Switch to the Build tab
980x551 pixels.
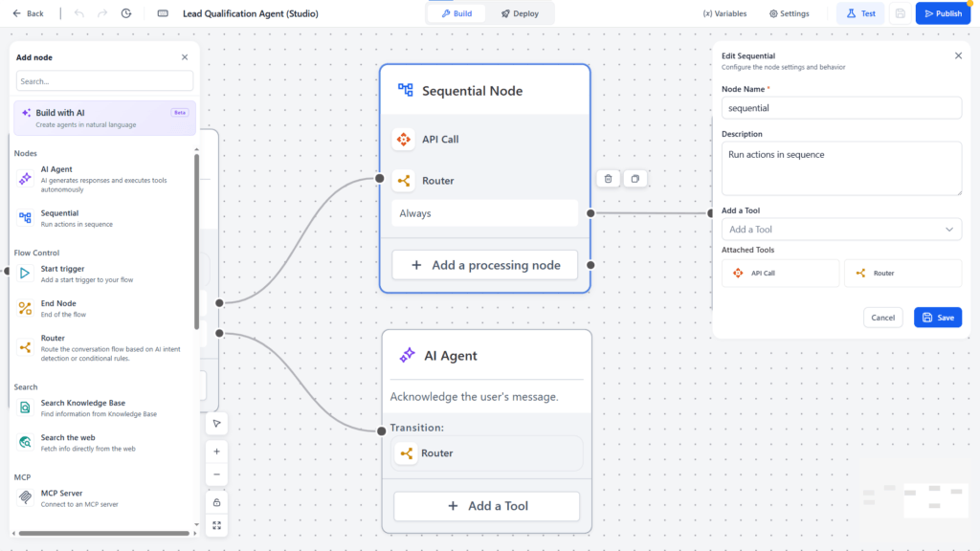click(x=457, y=13)
